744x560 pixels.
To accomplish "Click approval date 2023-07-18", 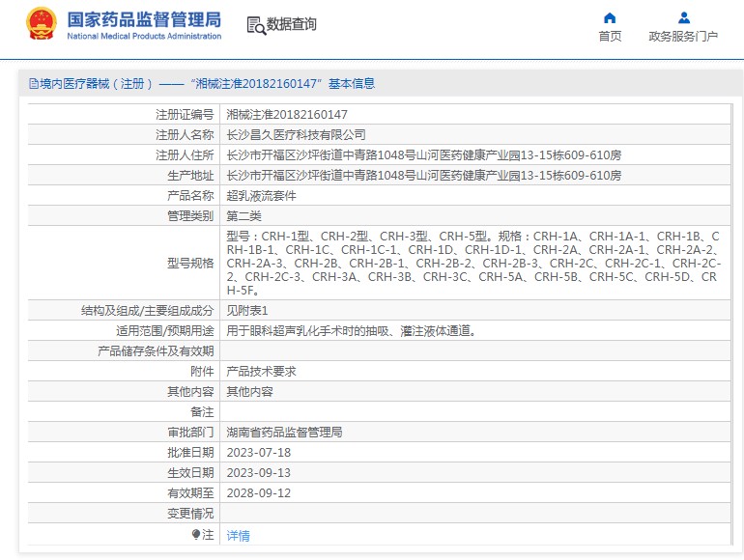I will pyautogui.click(x=259, y=453).
